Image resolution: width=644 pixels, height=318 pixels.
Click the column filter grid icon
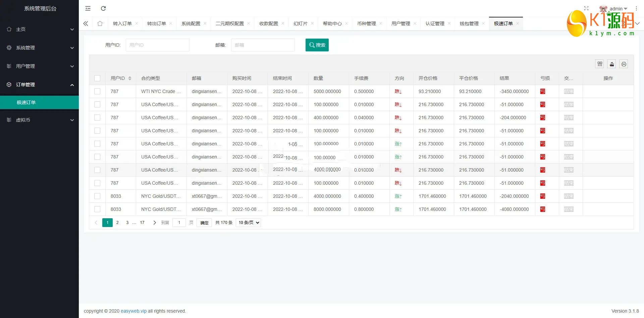[600, 64]
